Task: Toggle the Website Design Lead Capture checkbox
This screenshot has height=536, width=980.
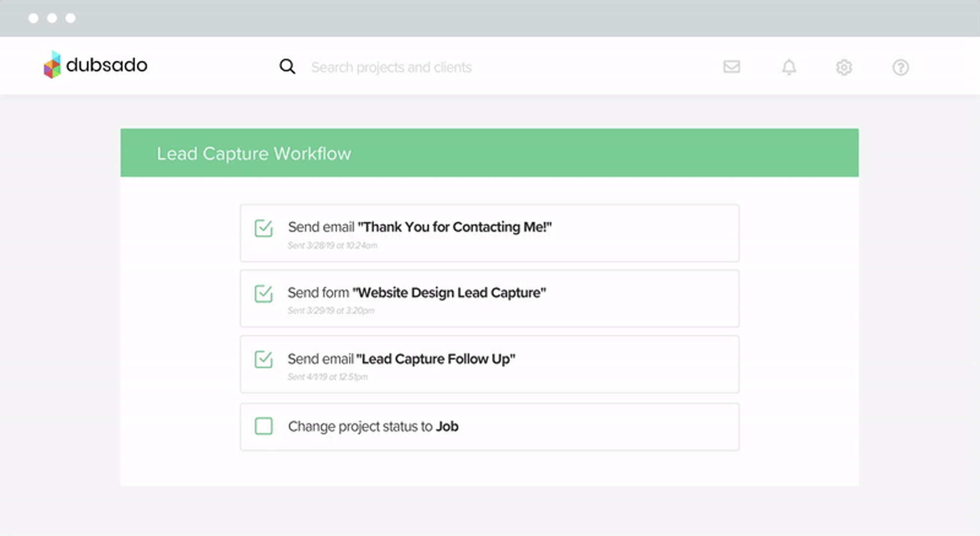Action: [264, 294]
